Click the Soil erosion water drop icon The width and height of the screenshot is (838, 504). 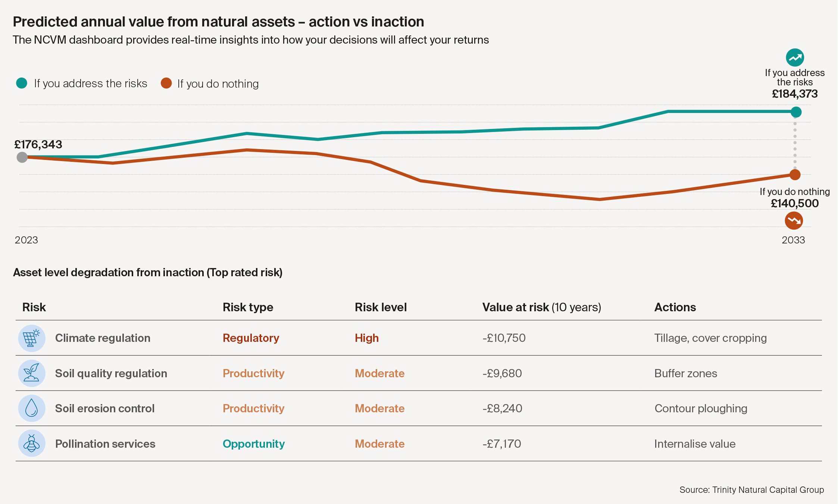(32, 408)
